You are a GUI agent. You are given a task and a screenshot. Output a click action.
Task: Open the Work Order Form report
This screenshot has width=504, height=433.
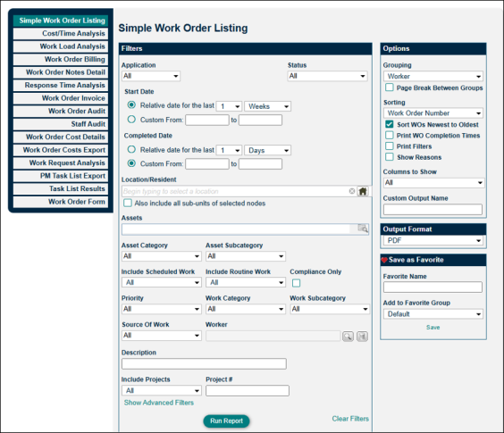(61, 202)
